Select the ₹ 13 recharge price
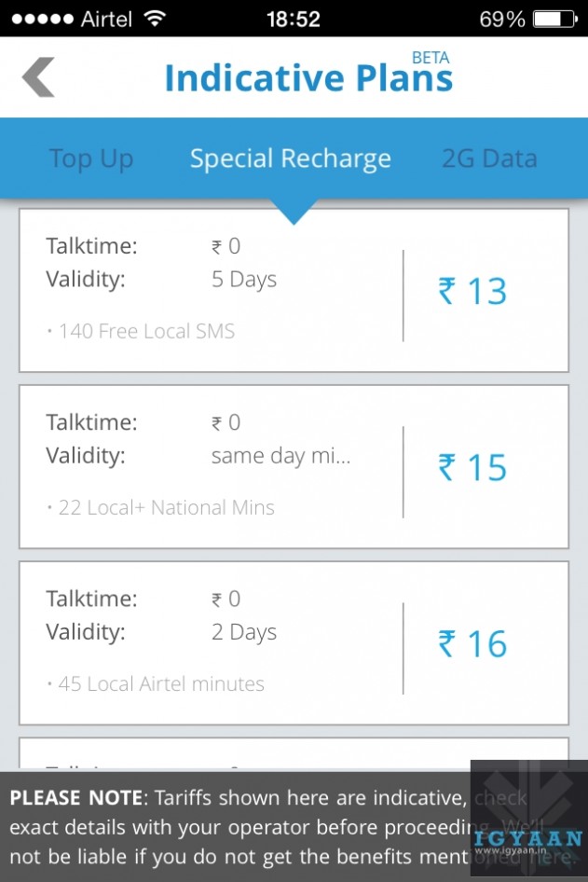The image size is (588, 882). pyautogui.click(x=473, y=292)
